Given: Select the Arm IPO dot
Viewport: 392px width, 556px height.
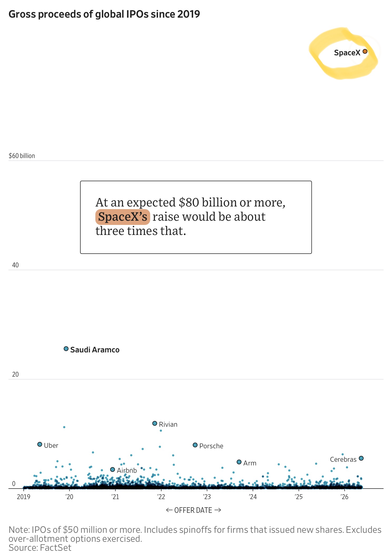Looking at the screenshot, I should [239, 462].
